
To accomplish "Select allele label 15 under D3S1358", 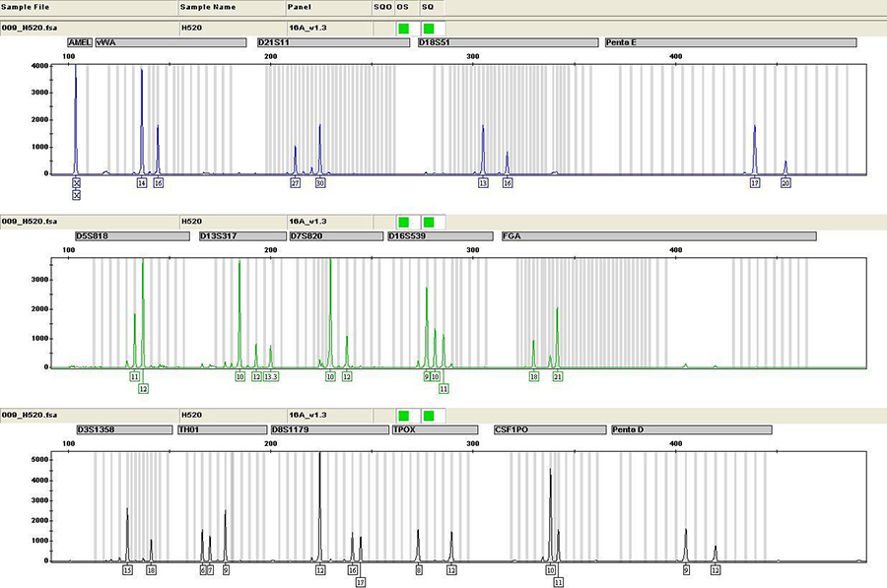I will click(x=127, y=570).
